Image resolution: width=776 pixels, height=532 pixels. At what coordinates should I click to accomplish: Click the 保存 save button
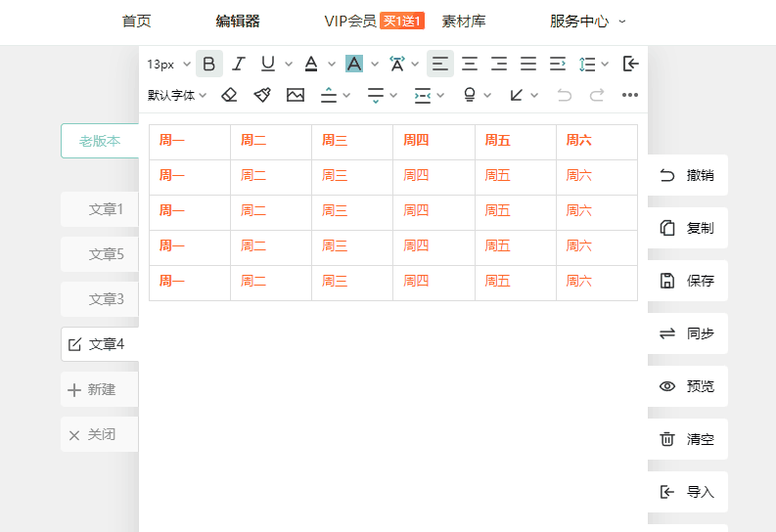pos(687,281)
